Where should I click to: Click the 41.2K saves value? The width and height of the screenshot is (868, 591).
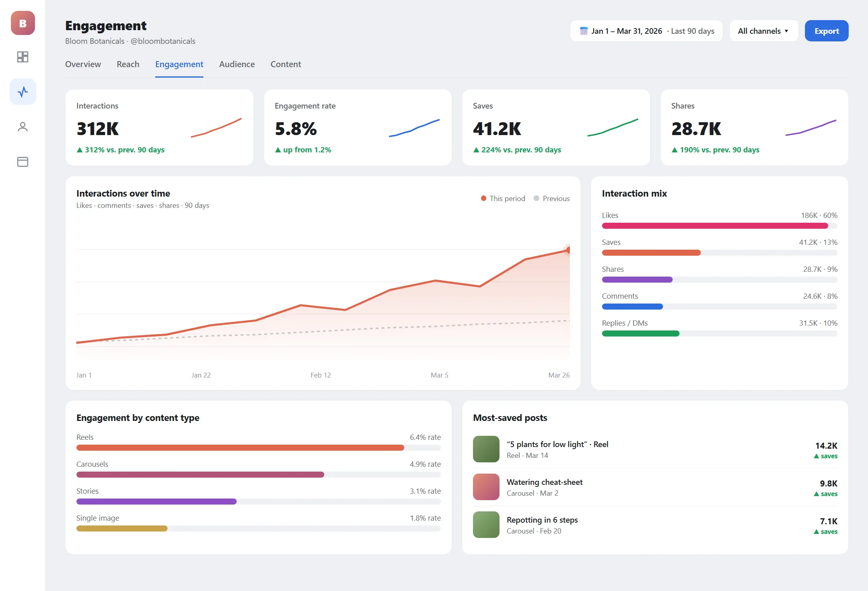click(x=497, y=129)
